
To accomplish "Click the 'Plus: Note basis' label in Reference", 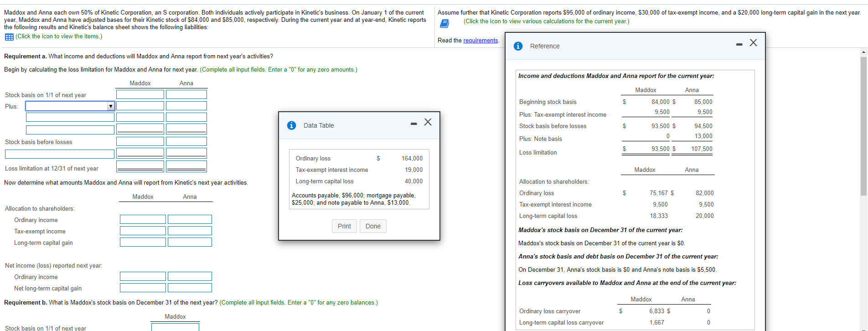I will click(x=541, y=139).
